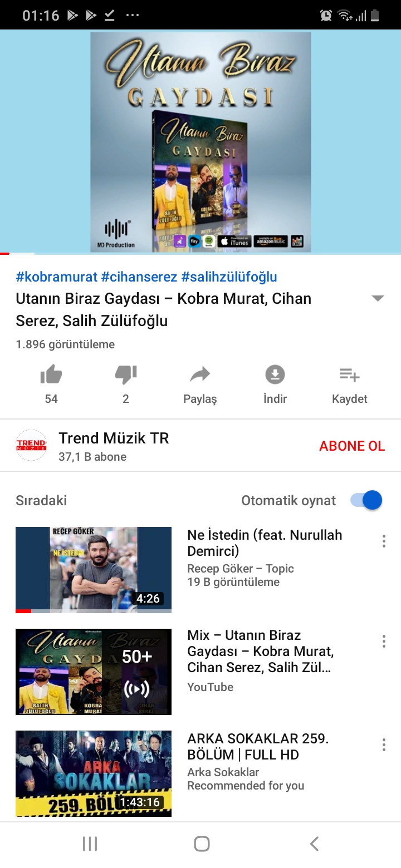The width and height of the screenshot is (401, 868).
Task: Open the #kobramurat hashtag link
Action: pyautogui.click(x=56, y=277)
